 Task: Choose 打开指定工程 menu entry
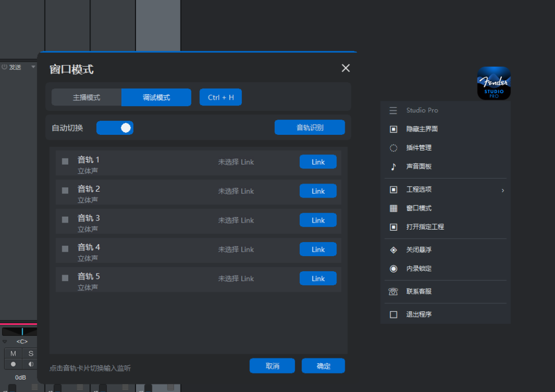pyautogui.click(x=446, y=227)
